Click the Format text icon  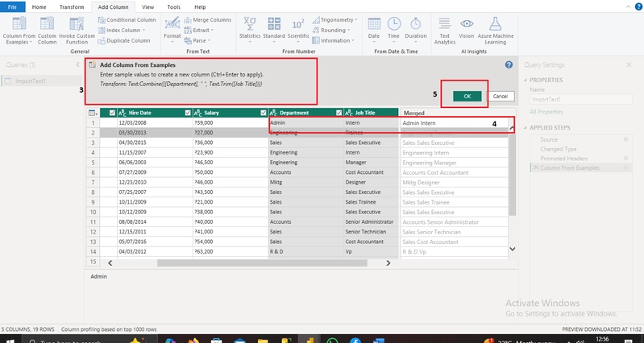172,23
